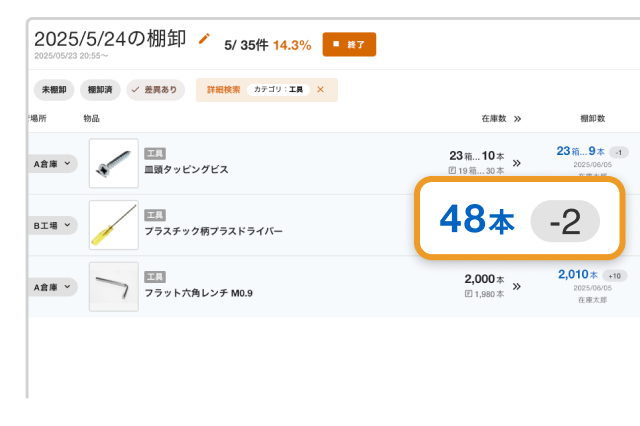The image size is (640, 426).
Task: Open the A倉庫 dropdown for 皿頭タッピングビス
Action: tap(53, 163)
